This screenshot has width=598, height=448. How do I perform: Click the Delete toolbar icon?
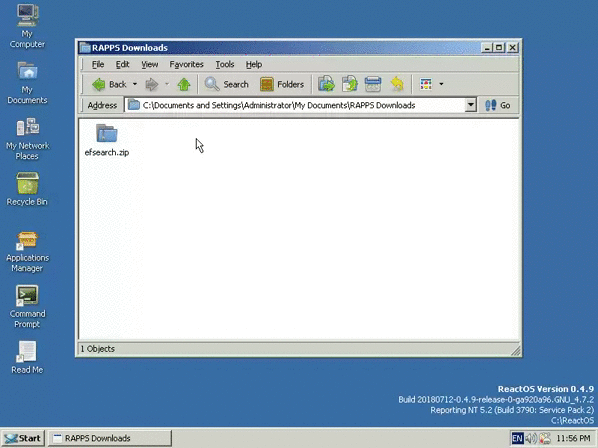pos(373,84)
